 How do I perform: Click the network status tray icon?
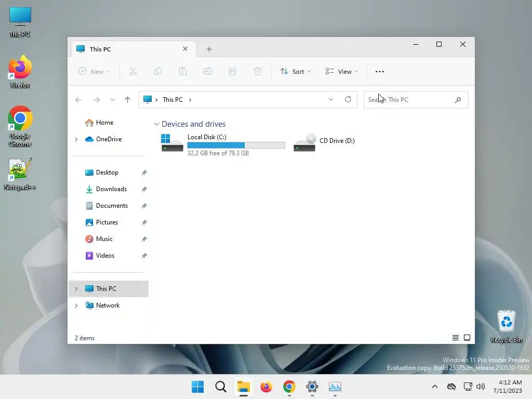[468, 387]
